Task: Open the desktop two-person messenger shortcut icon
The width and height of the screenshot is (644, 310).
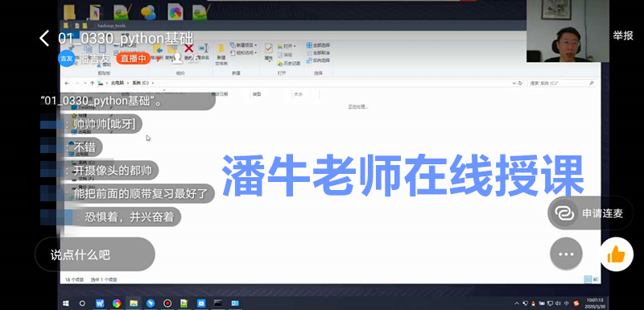Action: 148,12
